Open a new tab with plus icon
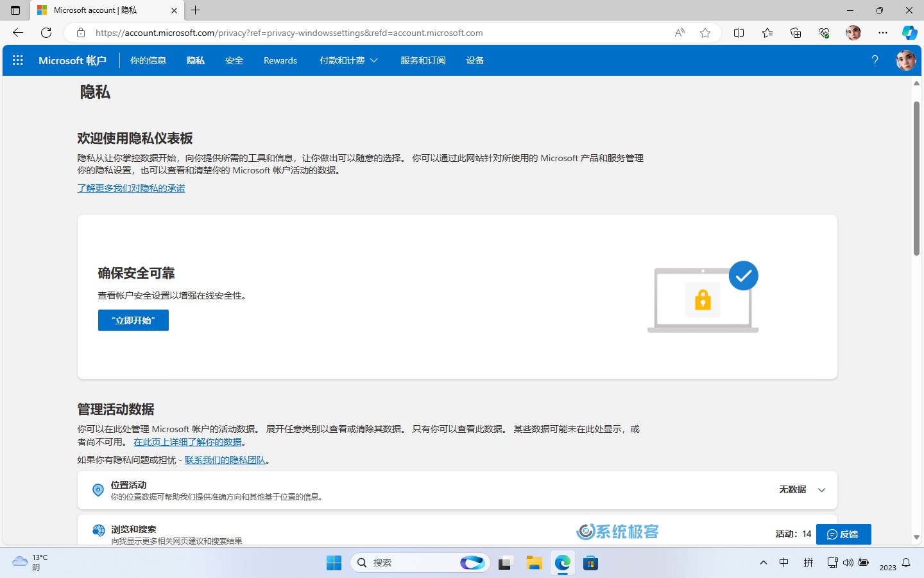Viewport: 924px width, 578px height. pos(196,10)
